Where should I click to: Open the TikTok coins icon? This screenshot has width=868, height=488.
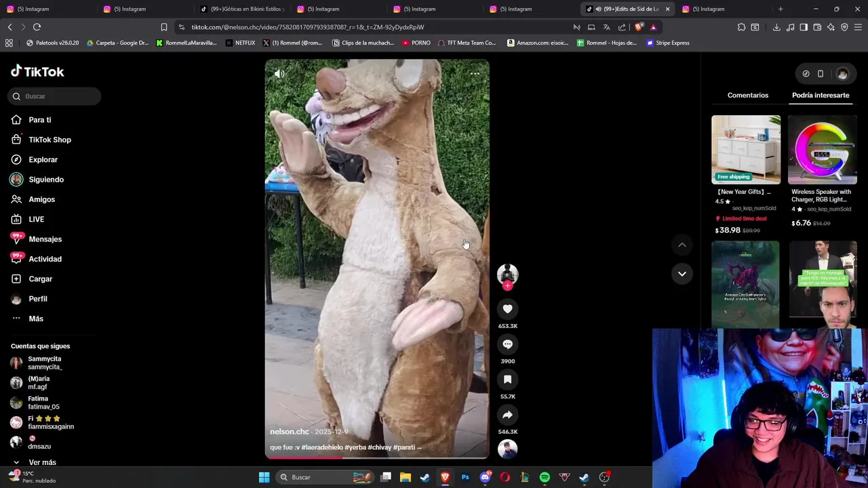click(x=806, y=74)
